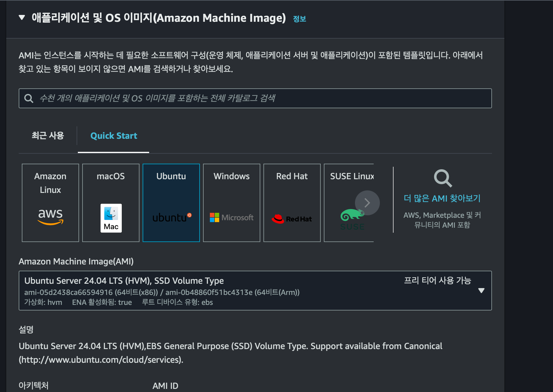This screenshot has width=553, height=392.
Task: Choose the macOS AMI tile
Action: point(111,203)
